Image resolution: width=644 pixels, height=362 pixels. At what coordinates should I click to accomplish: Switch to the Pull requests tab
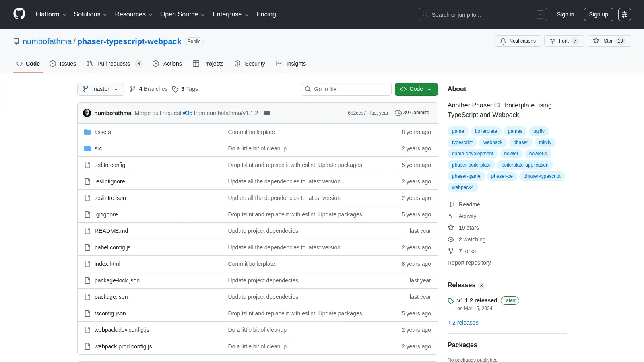click(114, 64)
